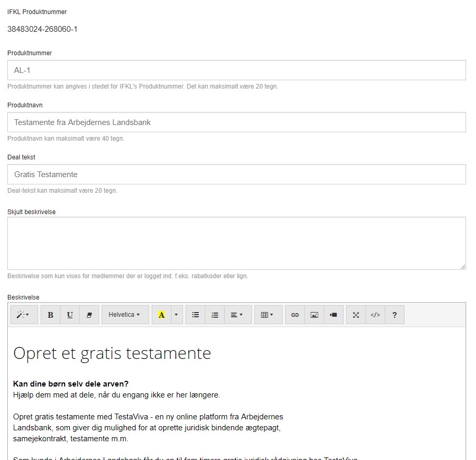This screenshot has height=460, width=476.
Task: Toggle bold formatting in the editor
Action: 51,315
